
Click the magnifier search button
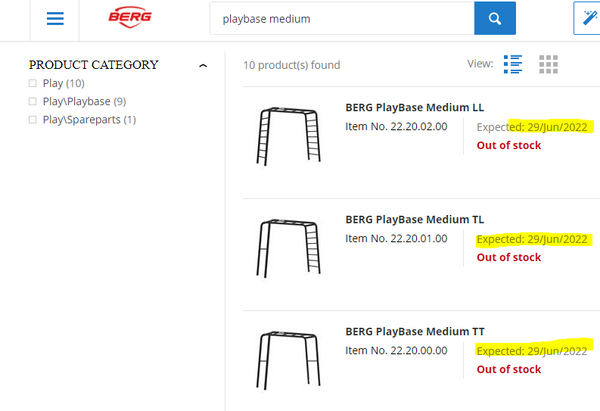[494, 19]
